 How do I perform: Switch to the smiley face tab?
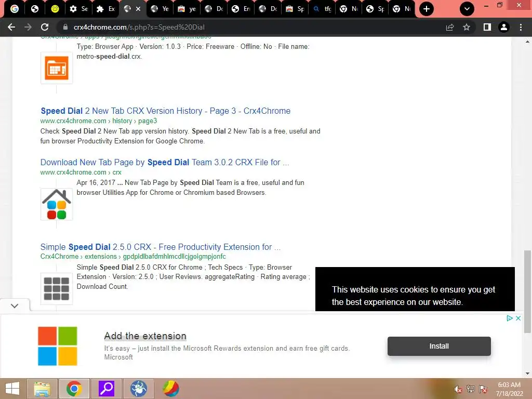click(x=55, y=9)
